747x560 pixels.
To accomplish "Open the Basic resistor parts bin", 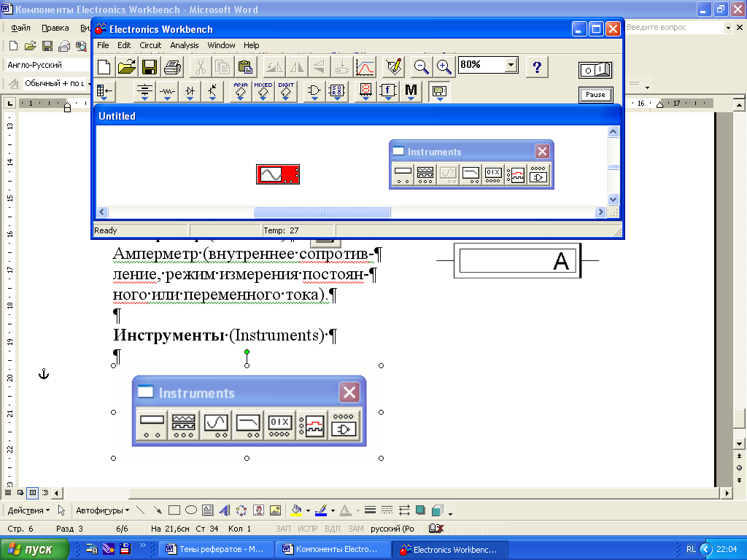I will click(x=167, y=91).
